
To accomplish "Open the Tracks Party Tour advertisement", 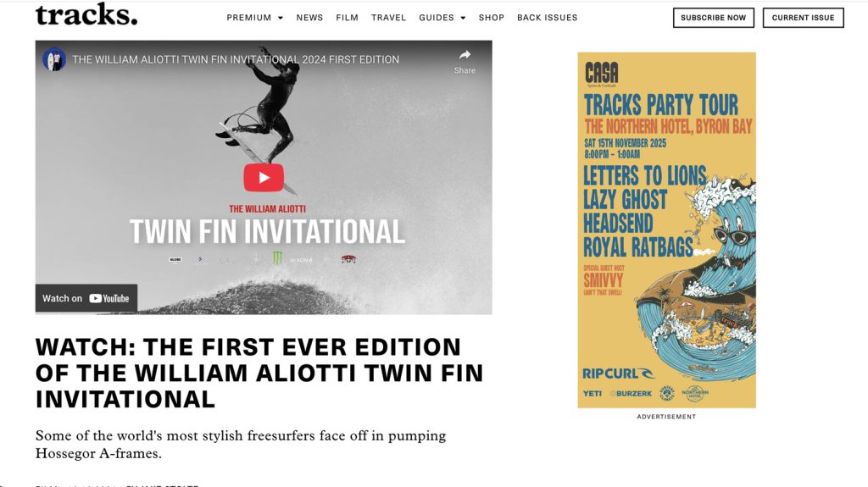I will pos(666,230).
